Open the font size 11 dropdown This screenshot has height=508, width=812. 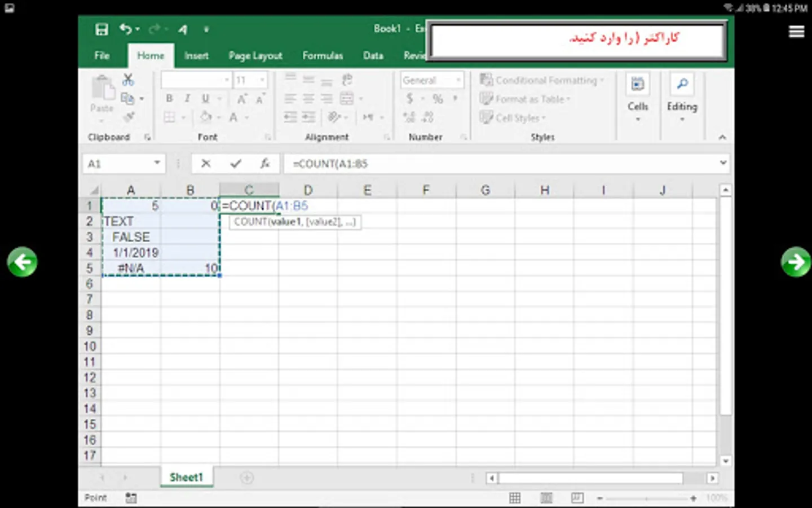[x=262, y=80]
